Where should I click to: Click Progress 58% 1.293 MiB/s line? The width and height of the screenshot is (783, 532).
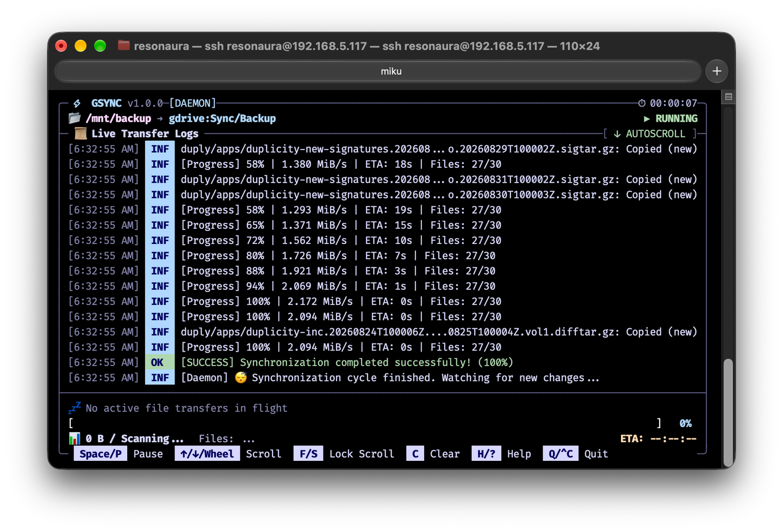(x=341, y=210)
